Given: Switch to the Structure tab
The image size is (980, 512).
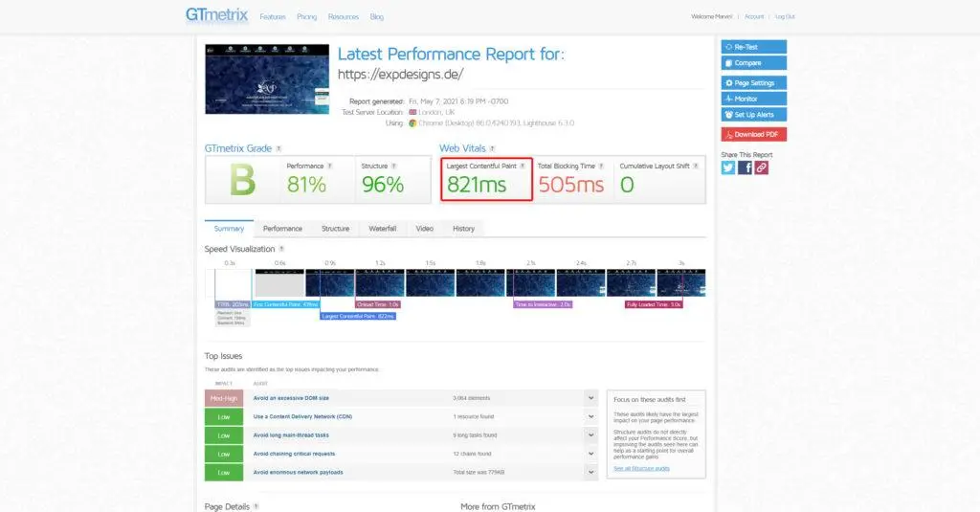Looking at the screenshot, I should [x=335, y=229].
